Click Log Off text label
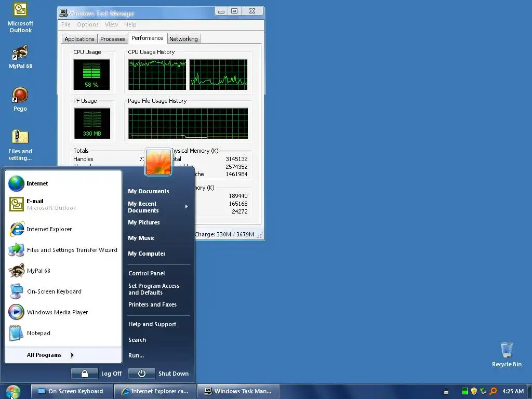Screen dimensions: 532x399 coord(111,374)
